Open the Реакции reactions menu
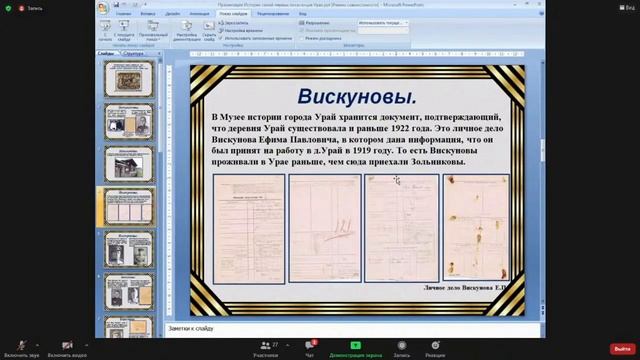 pyautogui.click(x=435, y=348)
